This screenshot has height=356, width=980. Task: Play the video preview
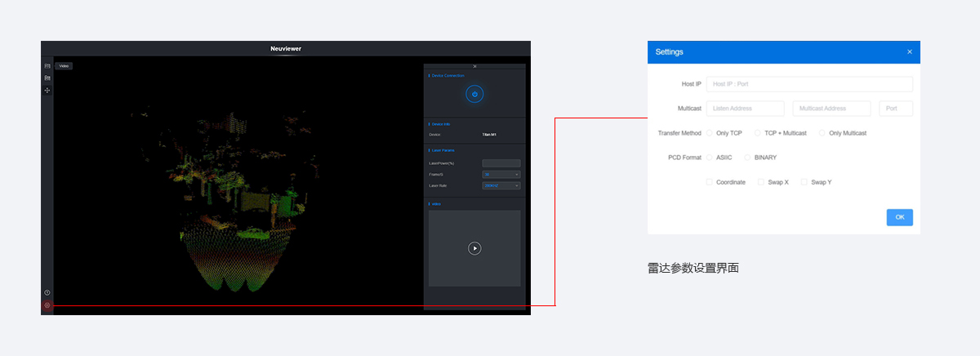(x=474, y=248)
